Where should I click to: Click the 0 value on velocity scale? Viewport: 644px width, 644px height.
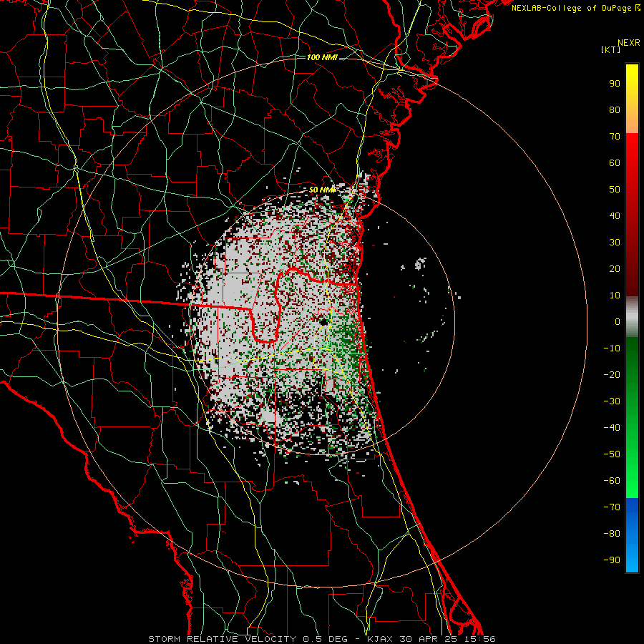click(x=618, y=322)
